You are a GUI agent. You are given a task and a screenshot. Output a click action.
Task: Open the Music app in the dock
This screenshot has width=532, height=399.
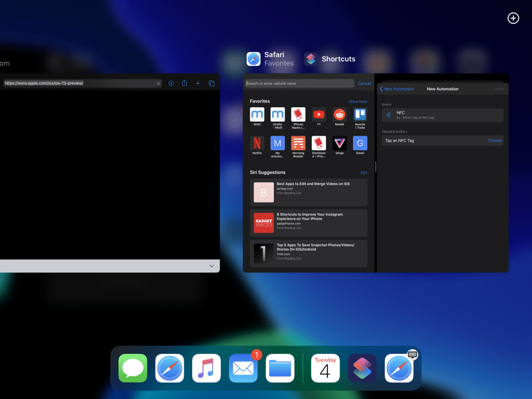(206, 368)
